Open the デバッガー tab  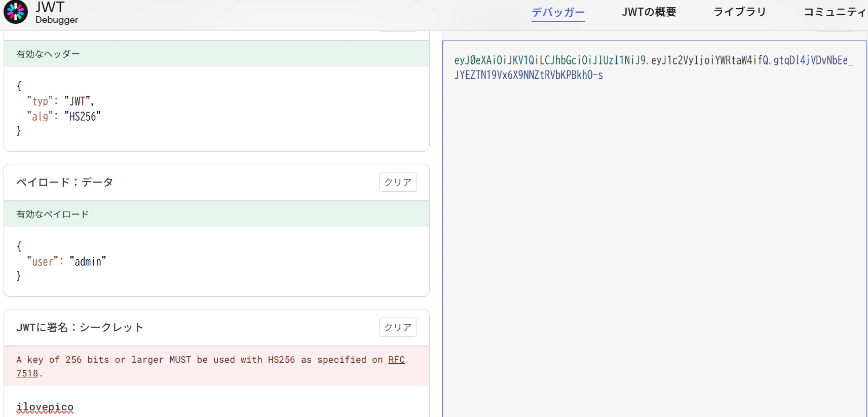558,12
